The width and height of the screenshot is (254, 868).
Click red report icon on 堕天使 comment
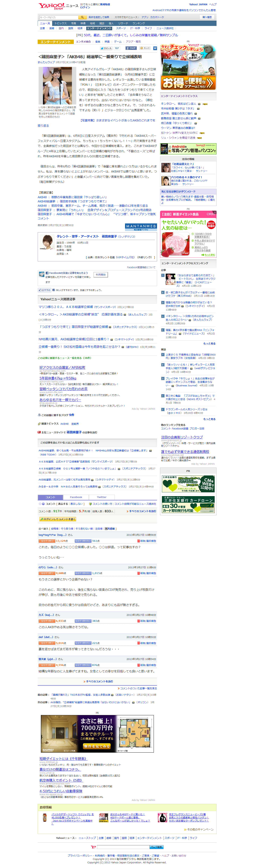click(x=138, y=665)
